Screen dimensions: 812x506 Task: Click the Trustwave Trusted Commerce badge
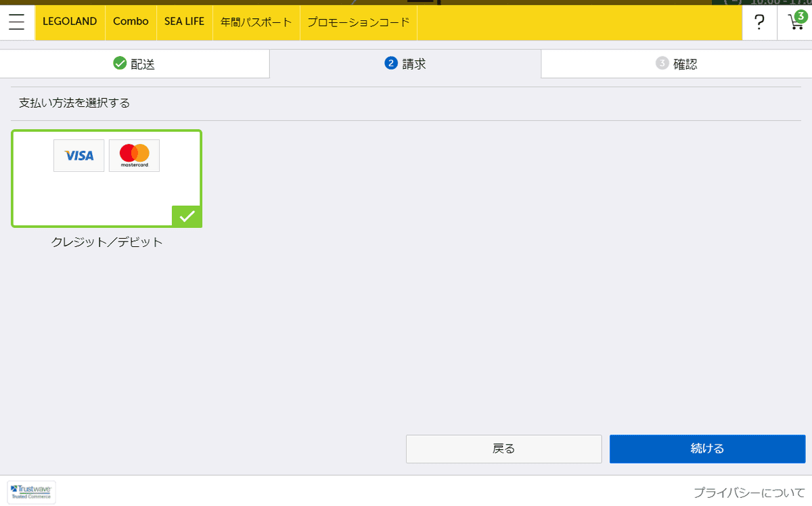coord(31,492)
